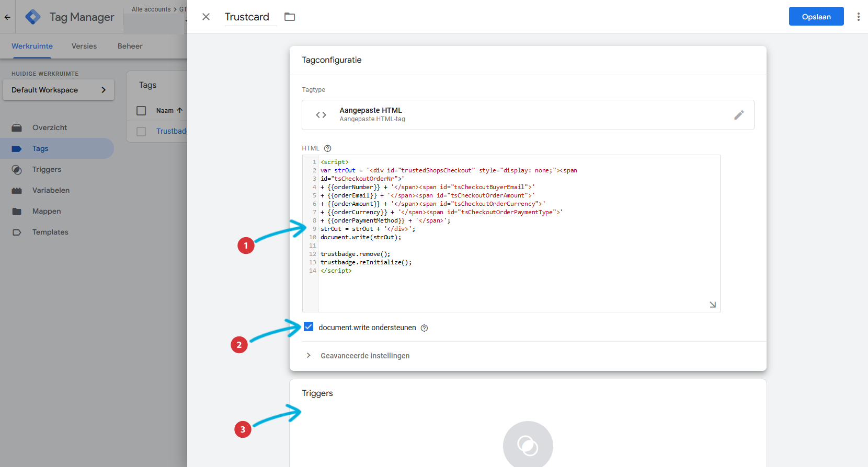Tick the select-all checkbox beside Naam
The width and height of the screenshot is (868, 467).
[141, 111]
